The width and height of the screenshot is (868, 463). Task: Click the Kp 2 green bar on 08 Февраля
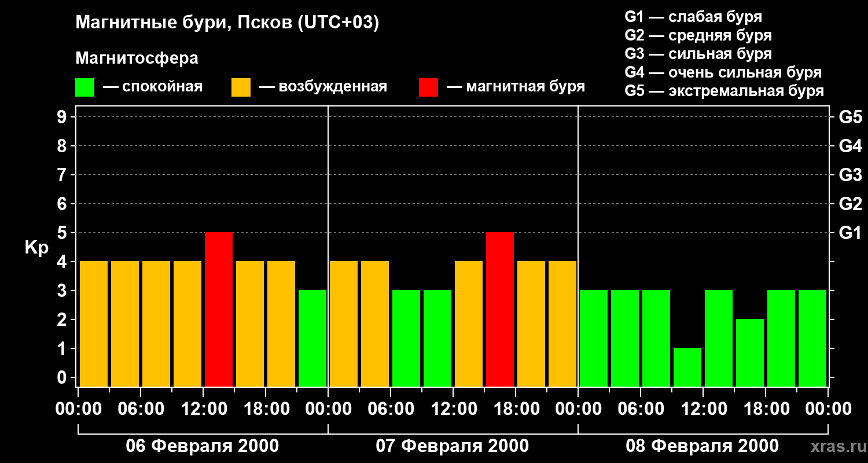(750, 352)
